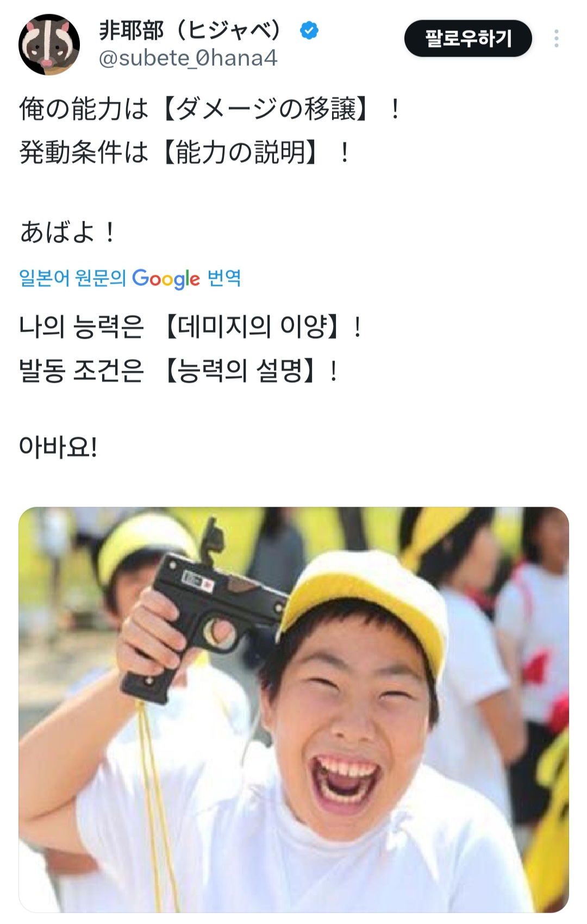Open the skunk profile avatar
Screen dimensions: 587x924
coord(49,45)
